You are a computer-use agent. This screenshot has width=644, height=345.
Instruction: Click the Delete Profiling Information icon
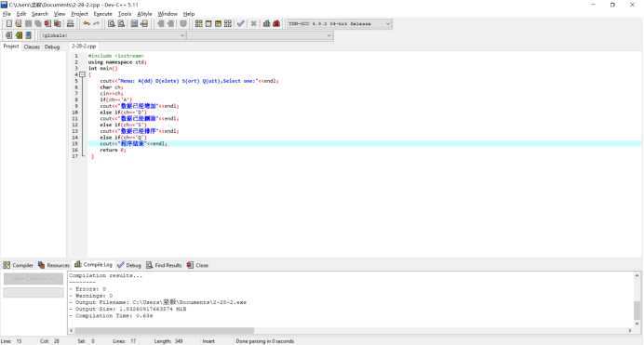(276, 24)
